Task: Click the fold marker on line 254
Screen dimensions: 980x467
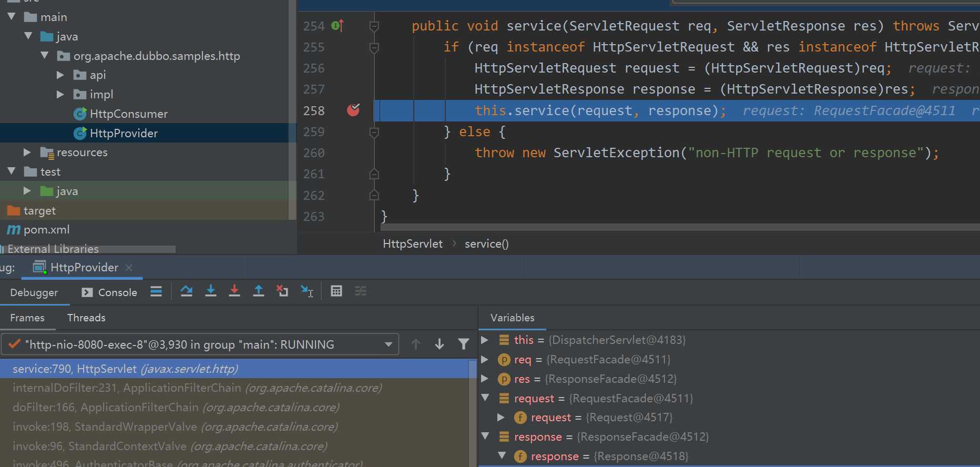Action: pos(374,26)
